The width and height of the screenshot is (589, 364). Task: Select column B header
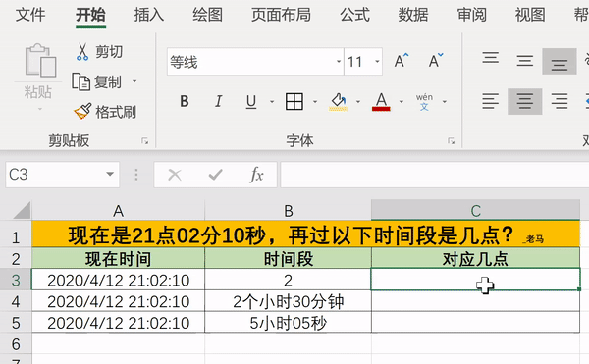(x=288, y=211)
